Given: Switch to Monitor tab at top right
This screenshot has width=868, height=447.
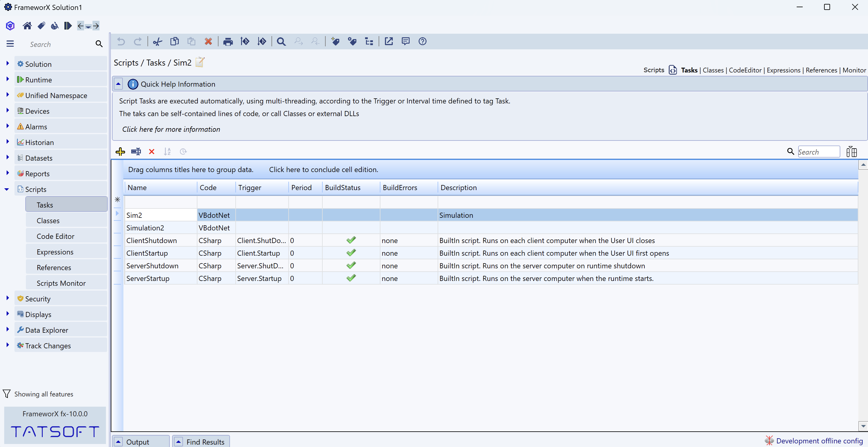Looking at the screenshot, I should [x=854, y=70].
